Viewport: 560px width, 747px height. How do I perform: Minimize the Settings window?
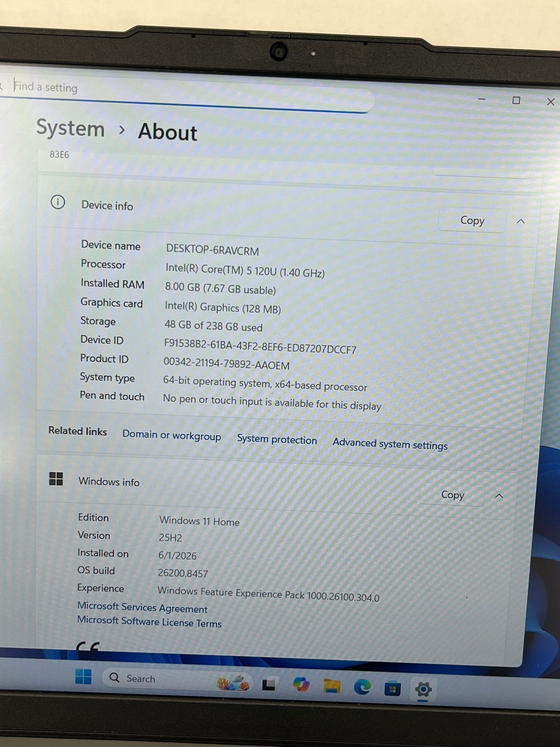click(482, 99)
